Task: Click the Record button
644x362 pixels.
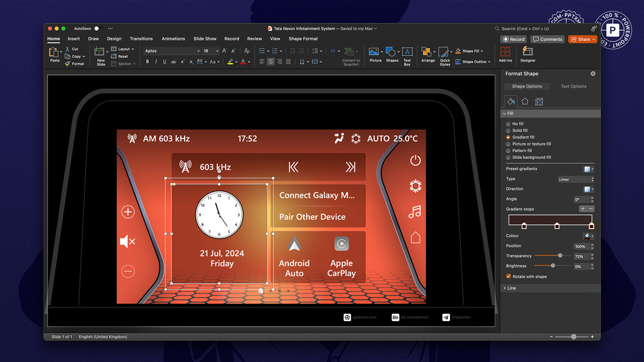Action: [x=514, y=39]
